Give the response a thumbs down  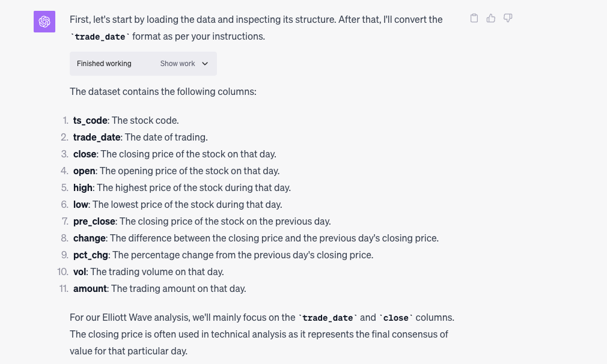(508, 18)
